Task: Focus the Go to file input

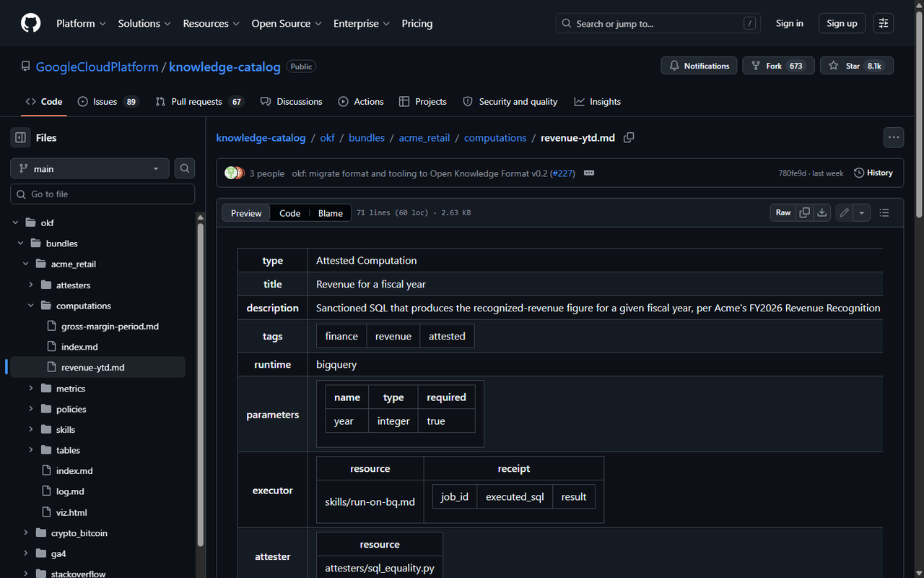Action: pyautogui.click(x=103, y=194)
